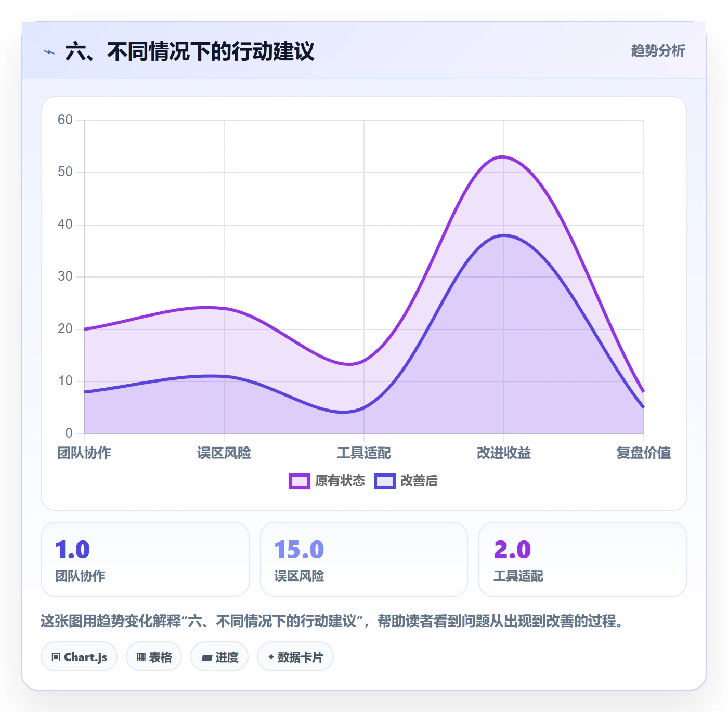Viewport: 728px width, 712px height.
Task: Click the heading 六、不同情况下的行动建议
Action: tap(190, 51)
